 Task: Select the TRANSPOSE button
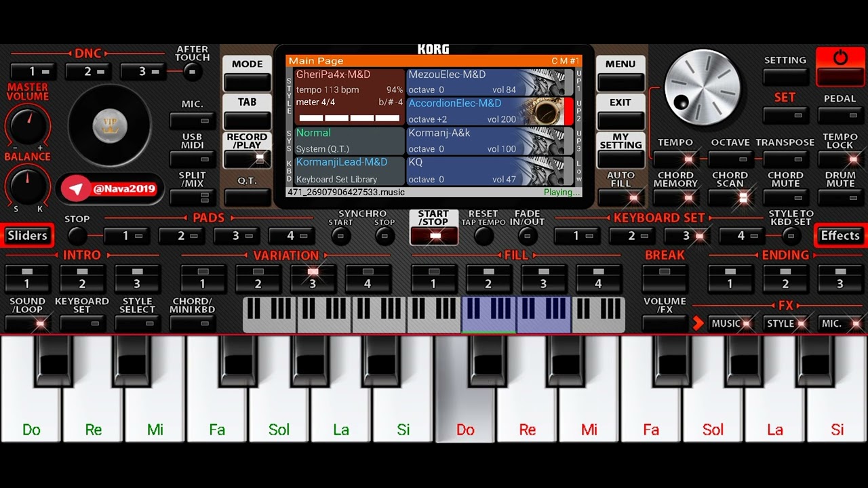785,159
